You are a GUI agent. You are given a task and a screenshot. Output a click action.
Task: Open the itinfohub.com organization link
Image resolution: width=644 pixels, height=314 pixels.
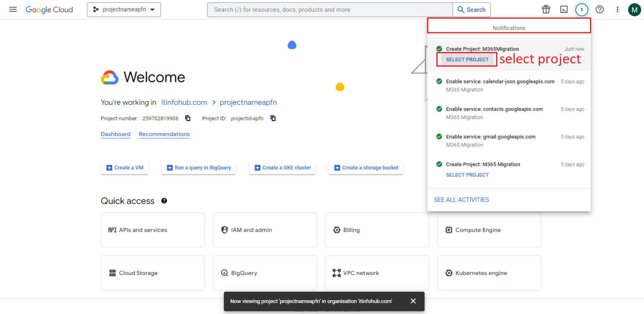(x=184, y=102)
